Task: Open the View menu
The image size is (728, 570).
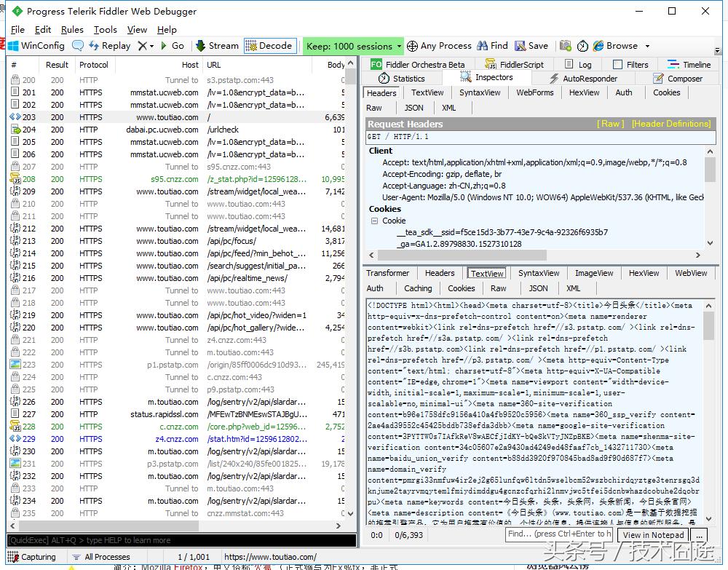Action: tap(137, 30)
